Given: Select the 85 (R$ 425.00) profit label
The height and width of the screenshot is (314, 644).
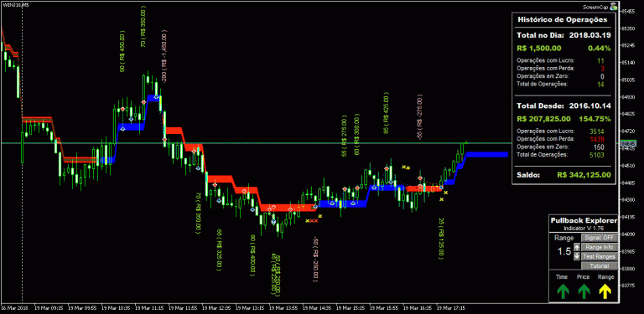Looking at the screenshot, I should [x=386, y=112].
